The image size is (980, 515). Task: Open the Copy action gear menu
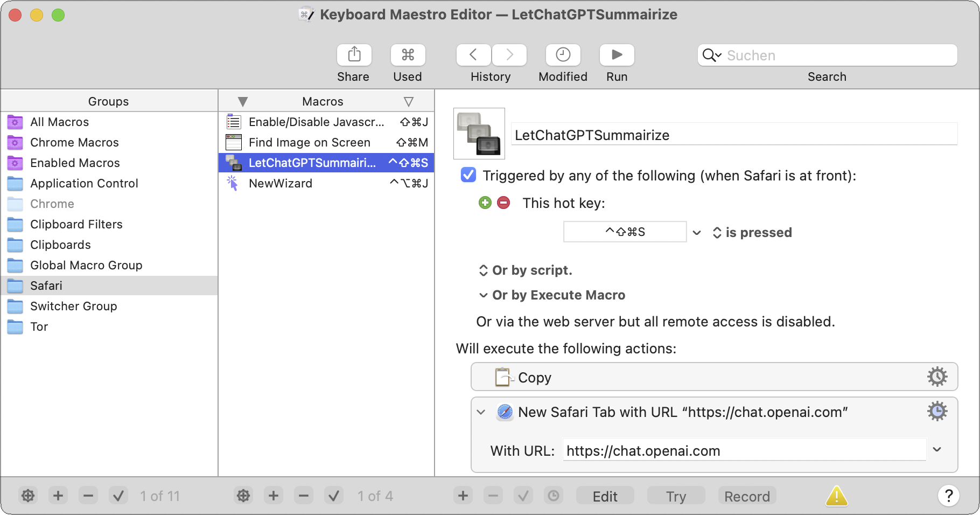tap(937, 377)
